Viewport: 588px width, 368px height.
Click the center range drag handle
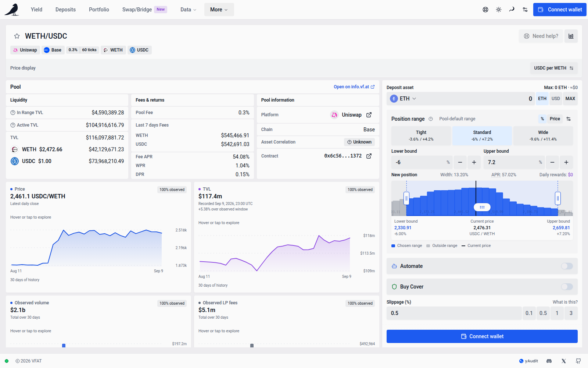point(482,207)
